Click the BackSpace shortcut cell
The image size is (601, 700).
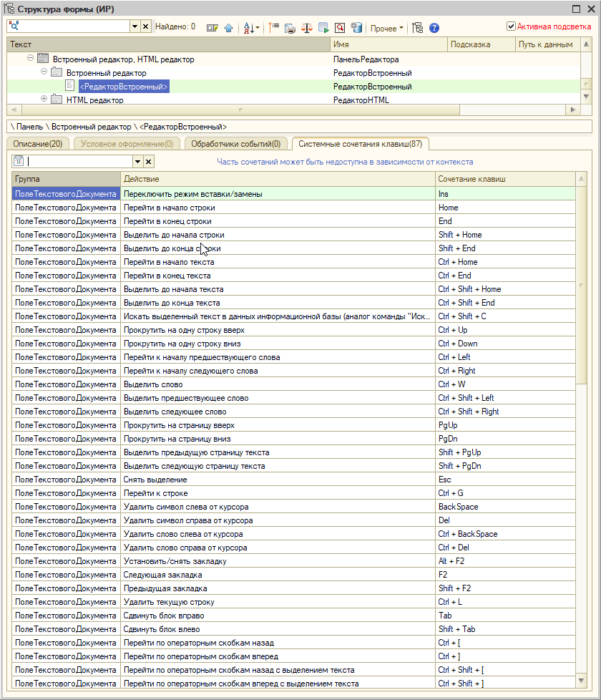[x=505, y=507]
